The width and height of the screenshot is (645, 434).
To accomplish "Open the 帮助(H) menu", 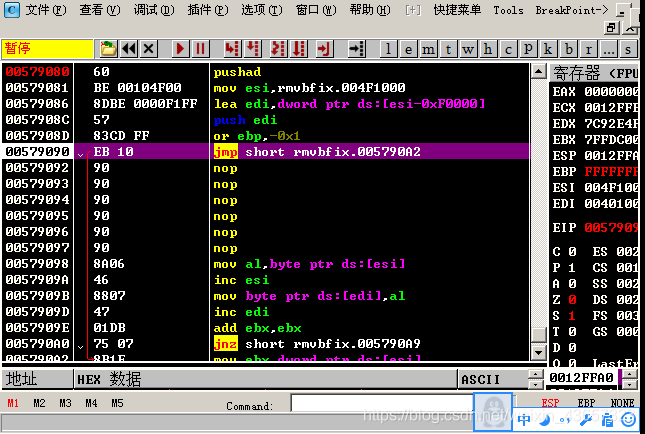I will (x=369, y=9).
